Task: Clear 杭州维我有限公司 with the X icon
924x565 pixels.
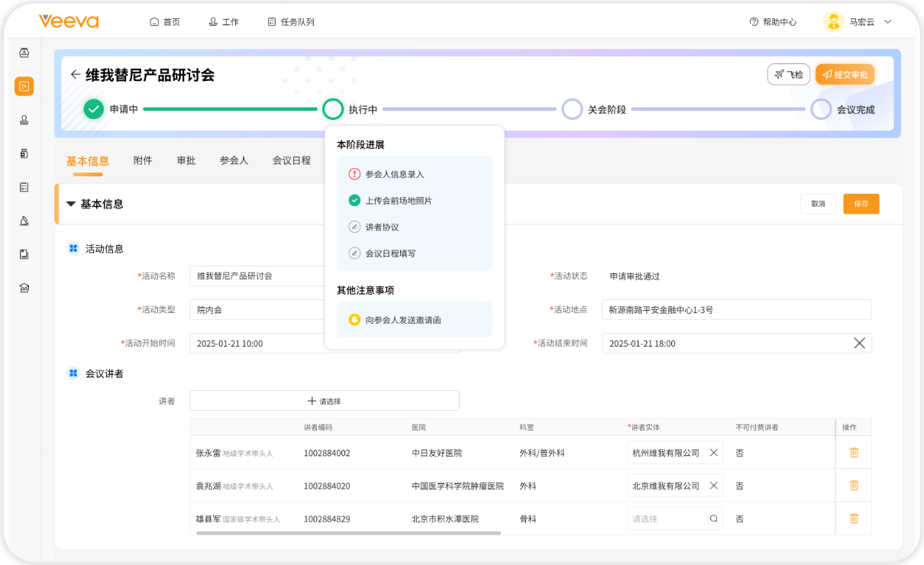Action: tap(714, 453)
